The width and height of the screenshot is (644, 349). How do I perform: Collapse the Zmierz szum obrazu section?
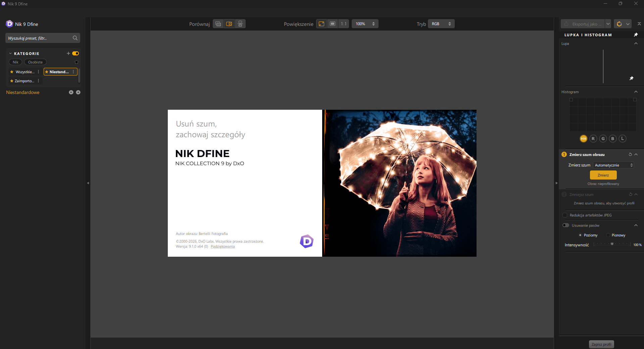point(636,154)
